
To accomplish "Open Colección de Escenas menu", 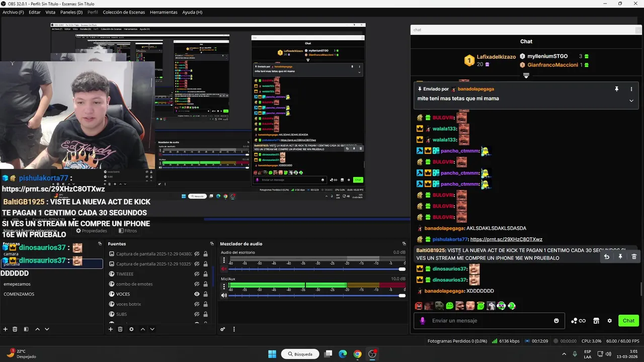I will click(124, 12).
